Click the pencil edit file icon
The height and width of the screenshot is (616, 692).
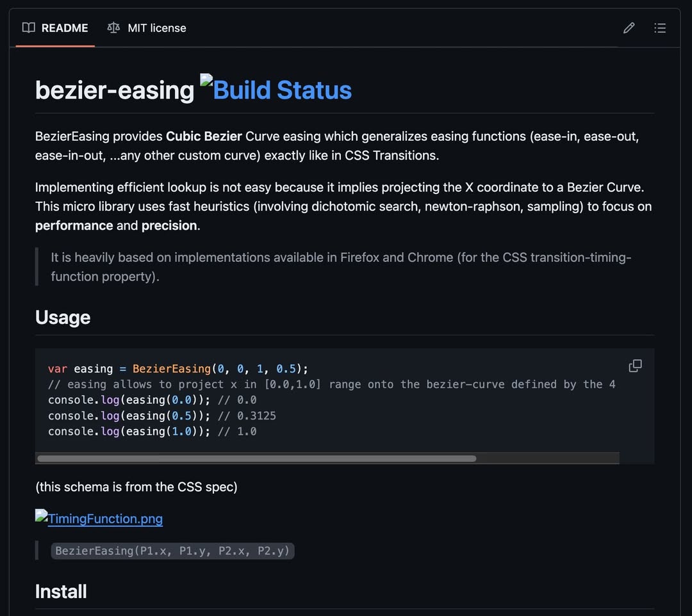[629, 28]
